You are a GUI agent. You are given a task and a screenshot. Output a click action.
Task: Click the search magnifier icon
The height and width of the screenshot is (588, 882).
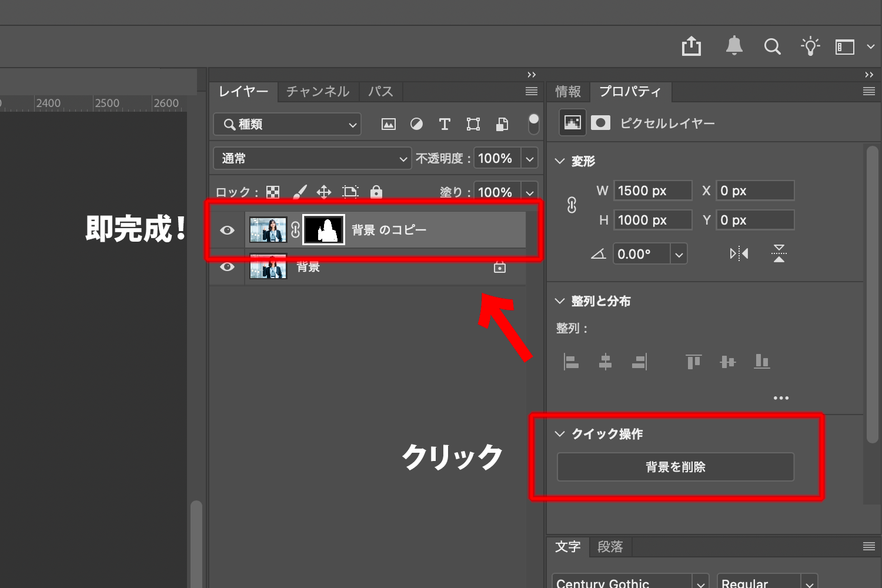tap(772, 46)
